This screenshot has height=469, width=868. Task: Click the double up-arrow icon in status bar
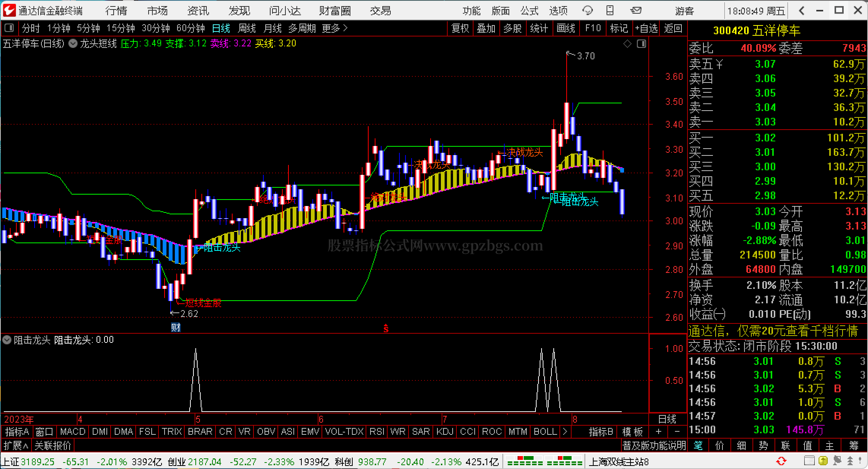[x=851, y=461]
